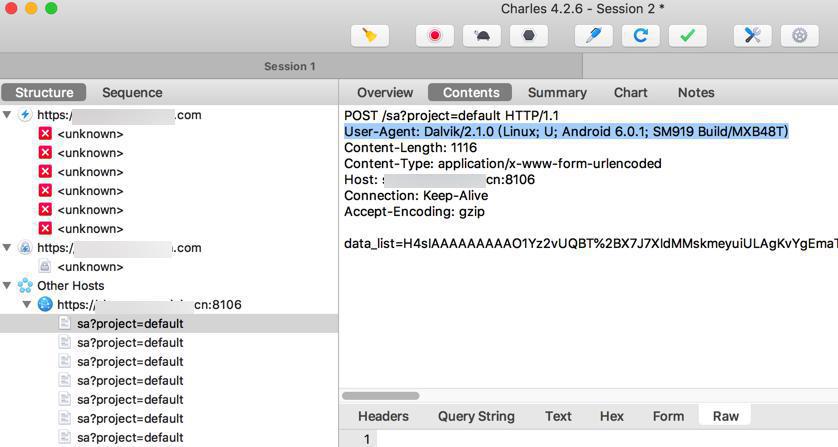This screenshot has height=447, width=838.
Task: Show the Query String view
Action: pyautogui.click(x=476, y=416)
